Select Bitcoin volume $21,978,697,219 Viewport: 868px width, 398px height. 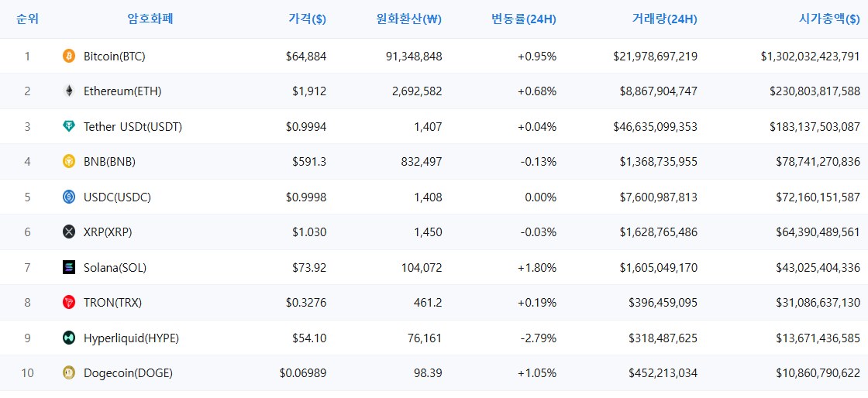656,56
